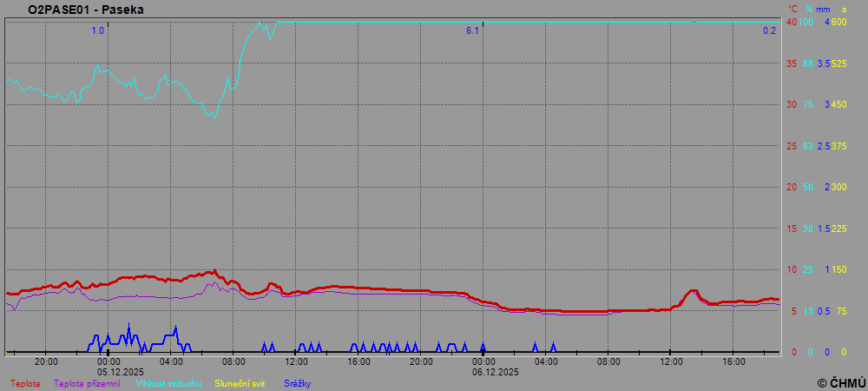Click the Vlhkost vzduchu legend label
The width and height of the screenshot is (868, 391).
pyautogui.click(x=170, y=383)
